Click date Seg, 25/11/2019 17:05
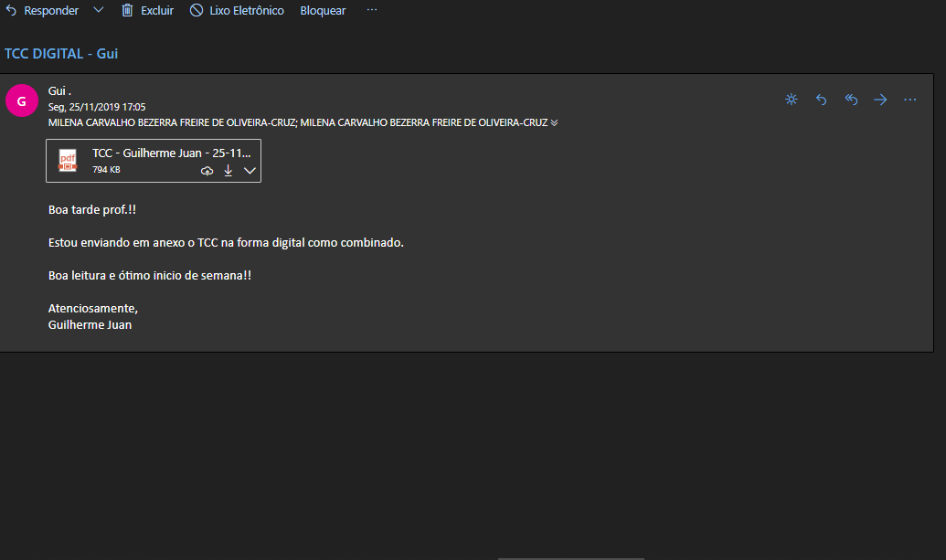Image resolution: width=946 pixels, height=560 pixels. coord(97,107)
